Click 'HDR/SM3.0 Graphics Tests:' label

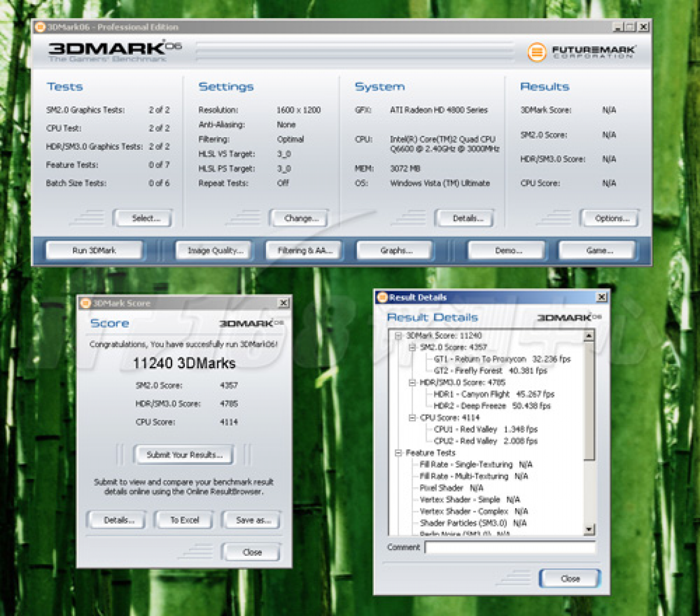point(94,146)
